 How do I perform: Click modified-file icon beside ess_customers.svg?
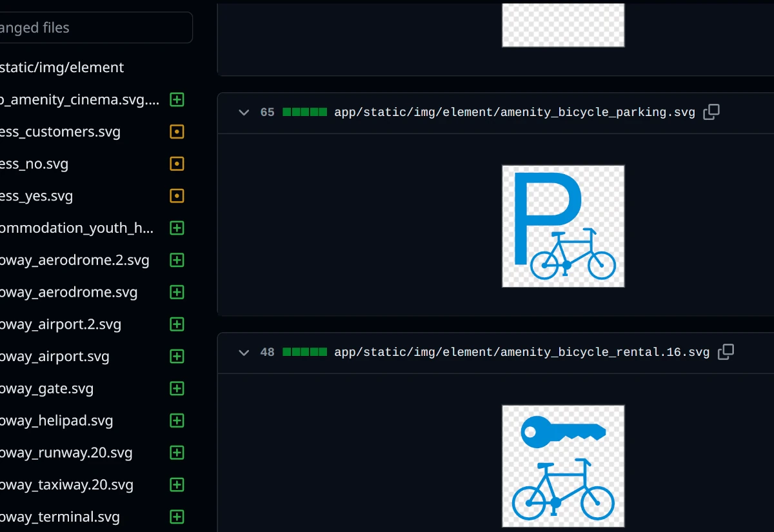(x=177, y=132)
